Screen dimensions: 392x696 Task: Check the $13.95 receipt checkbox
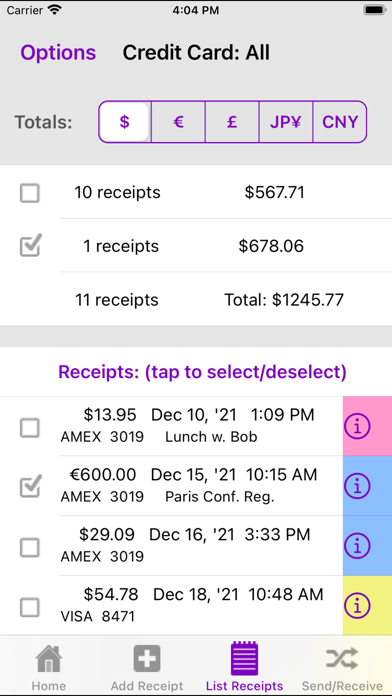(x=30, y=428)
